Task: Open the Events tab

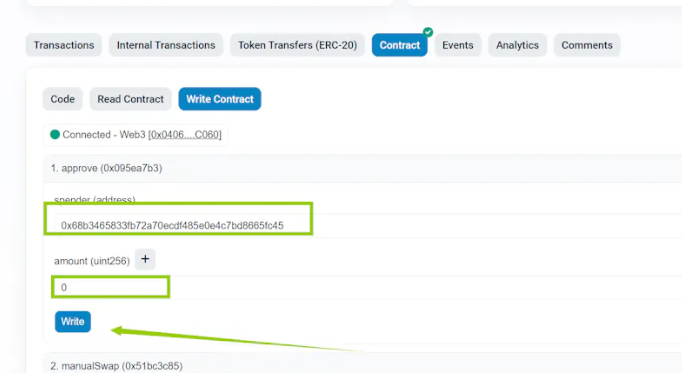Action: click(x=458, y=45)
